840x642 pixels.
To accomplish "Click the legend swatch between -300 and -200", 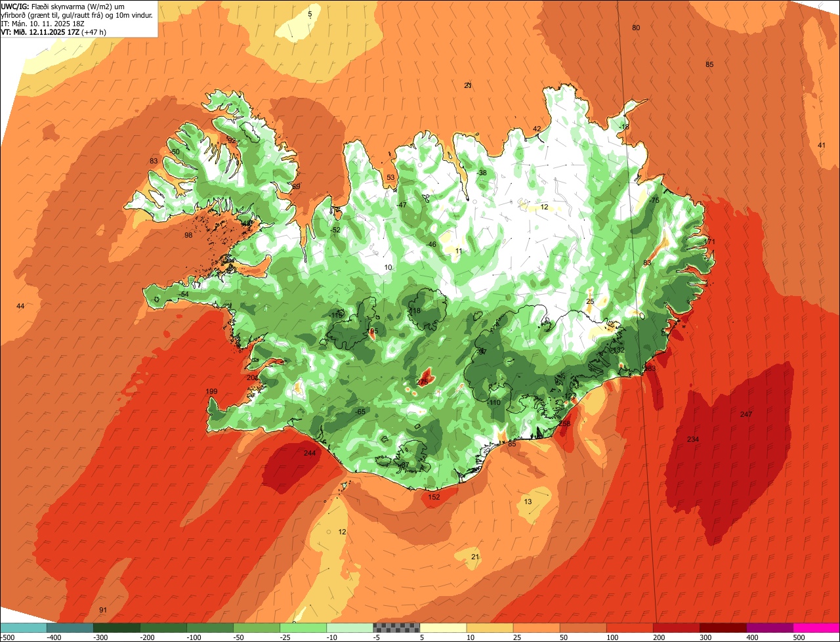I will click(117, 628).
